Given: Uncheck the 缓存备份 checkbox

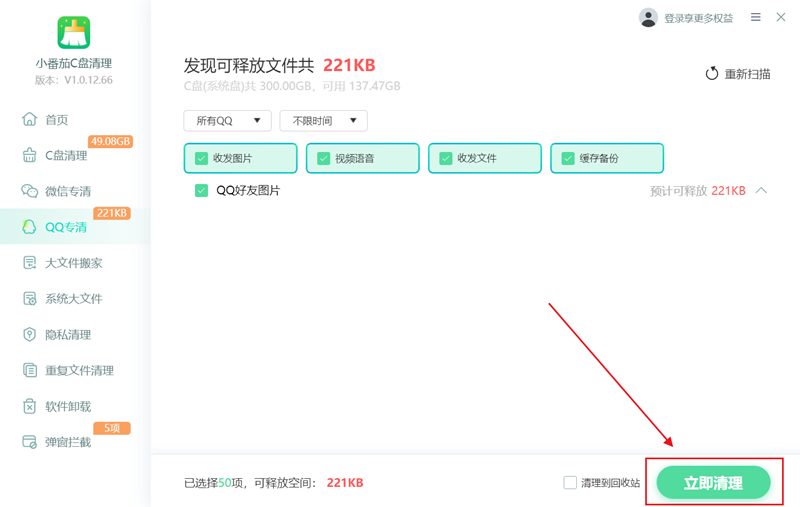Looking at the screenshot, I should (568, 159).
